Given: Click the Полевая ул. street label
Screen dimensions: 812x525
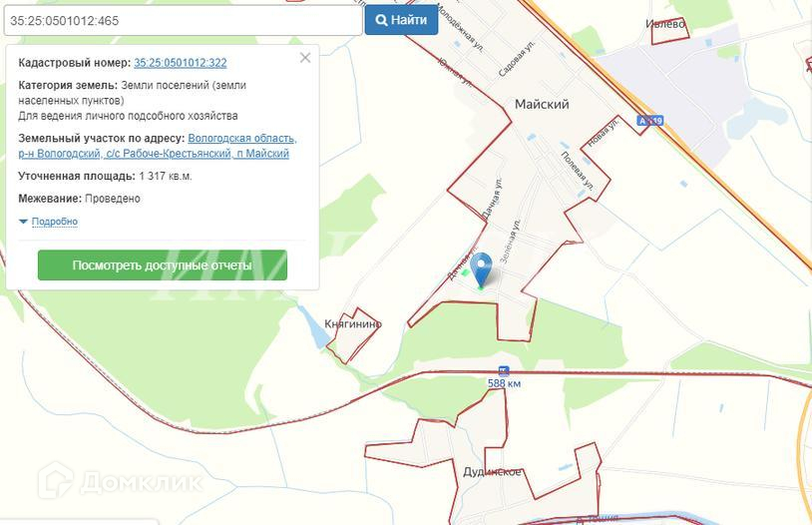Looking at the screenshot, I should click(578, 171).
